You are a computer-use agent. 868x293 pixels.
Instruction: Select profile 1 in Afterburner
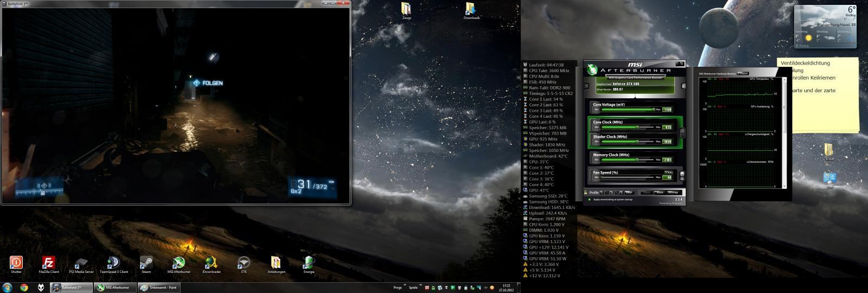coord(602,192)
